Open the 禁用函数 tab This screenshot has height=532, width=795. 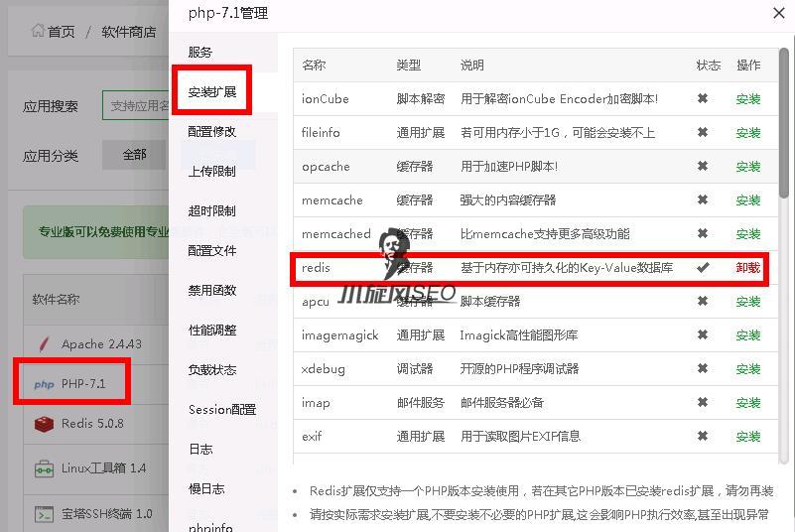click(x=212, y=290)
